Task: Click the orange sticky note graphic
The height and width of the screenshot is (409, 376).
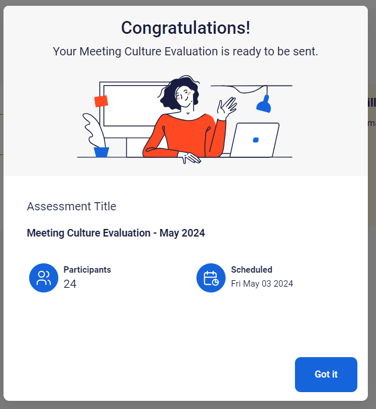Action: (x=101, y=101)
